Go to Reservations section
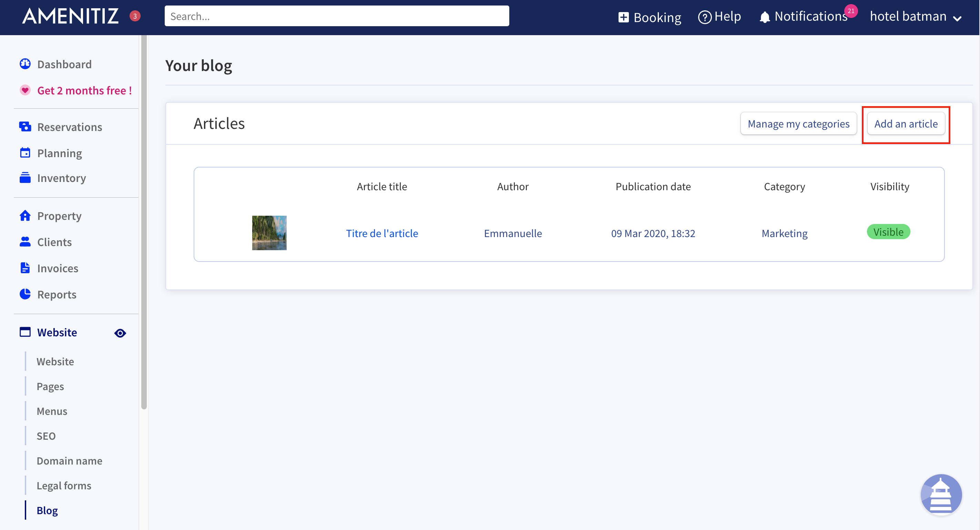Viewport: 980px width, 530px height. (70, 127)
